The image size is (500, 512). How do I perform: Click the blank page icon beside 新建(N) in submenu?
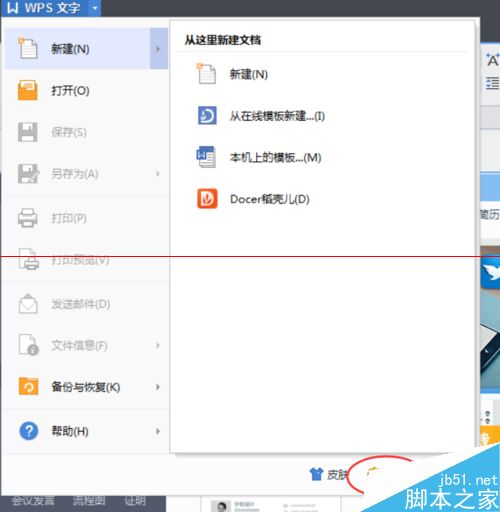(206, 74)
